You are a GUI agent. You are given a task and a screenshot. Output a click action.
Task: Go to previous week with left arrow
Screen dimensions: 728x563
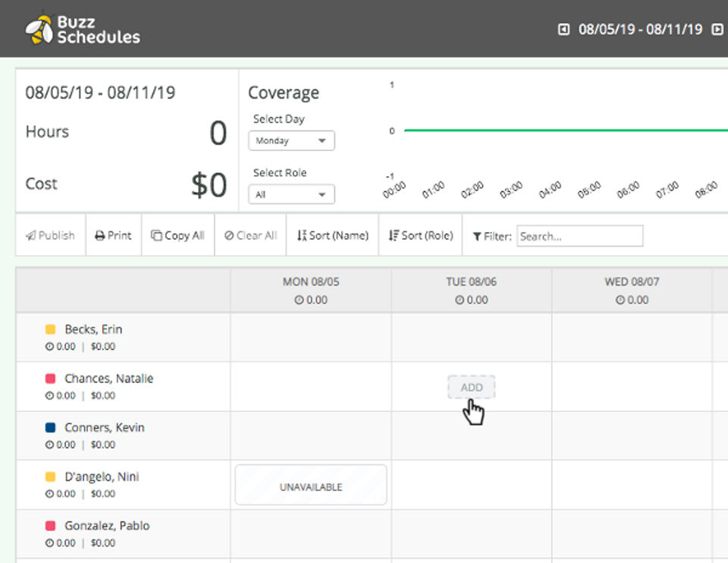tap(563, 30)
